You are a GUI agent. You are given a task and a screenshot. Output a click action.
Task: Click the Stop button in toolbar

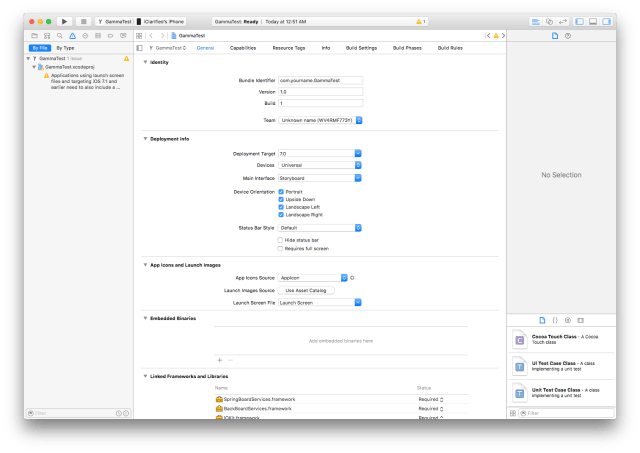[x=83, y=20]
